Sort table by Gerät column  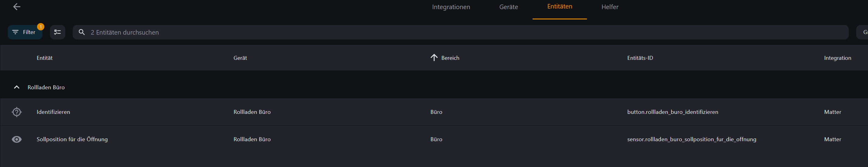coord(240,58)
